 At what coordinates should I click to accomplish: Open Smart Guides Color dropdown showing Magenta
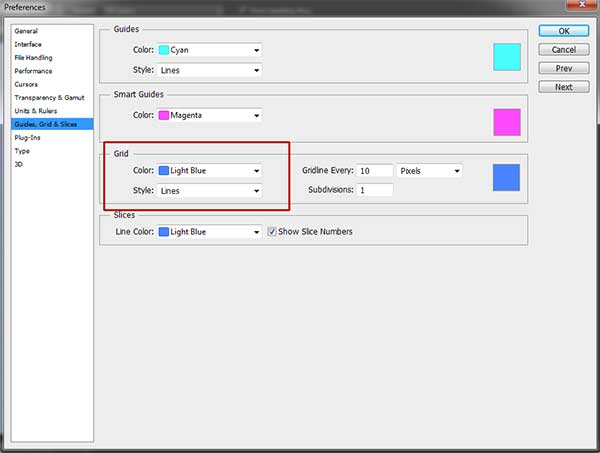coord(209,115)
